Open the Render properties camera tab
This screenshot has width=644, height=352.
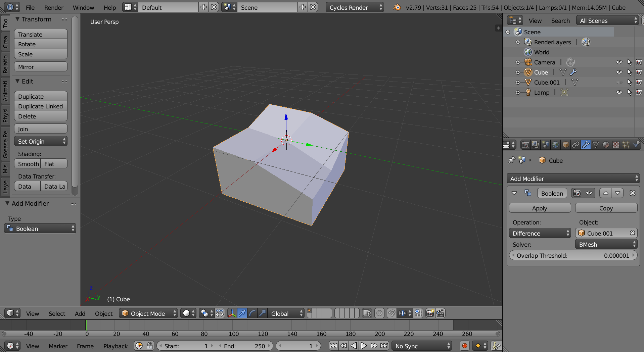point(525,145)
